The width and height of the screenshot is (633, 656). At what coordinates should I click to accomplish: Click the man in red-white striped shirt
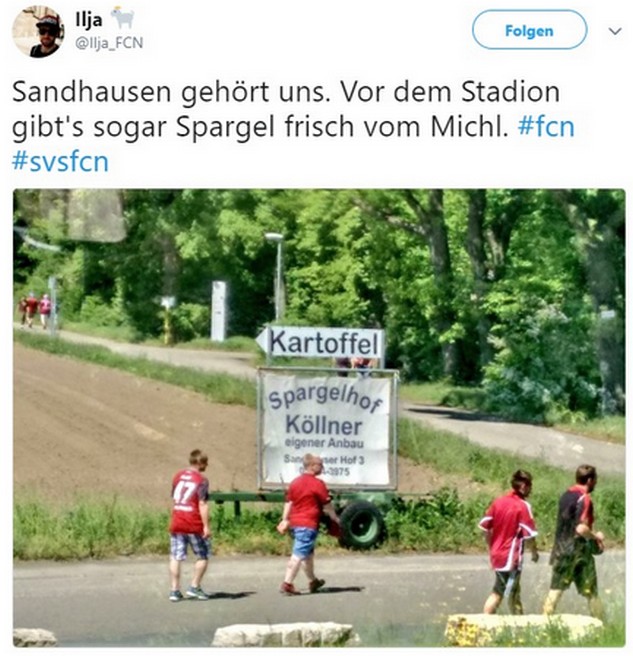coord(508,542)
